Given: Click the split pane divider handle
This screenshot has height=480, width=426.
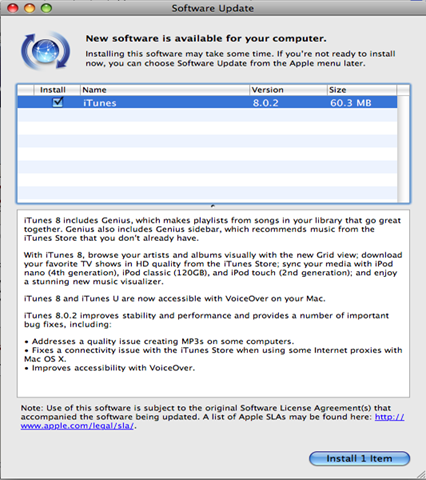Looking at the screenshot, I should pos(213,206).
